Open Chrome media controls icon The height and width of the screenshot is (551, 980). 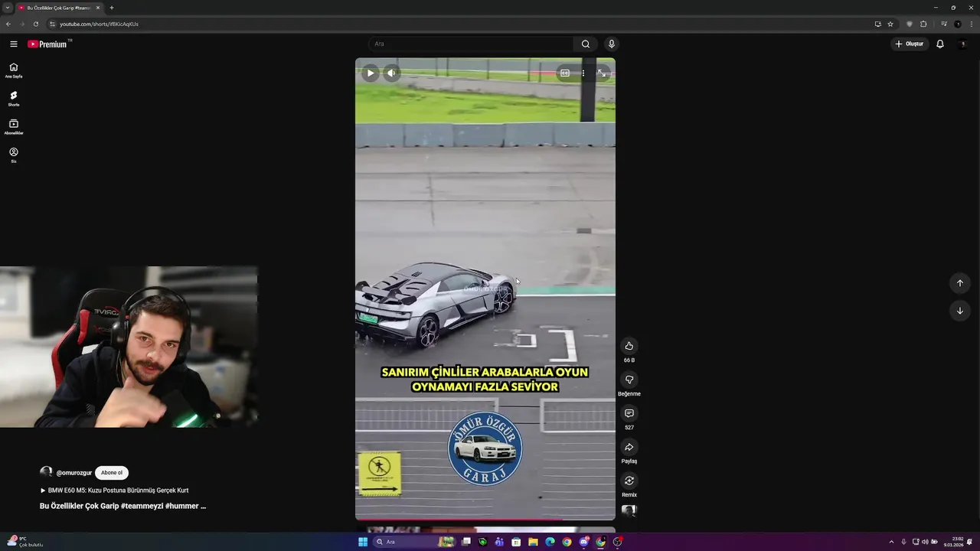click(944, 24)
